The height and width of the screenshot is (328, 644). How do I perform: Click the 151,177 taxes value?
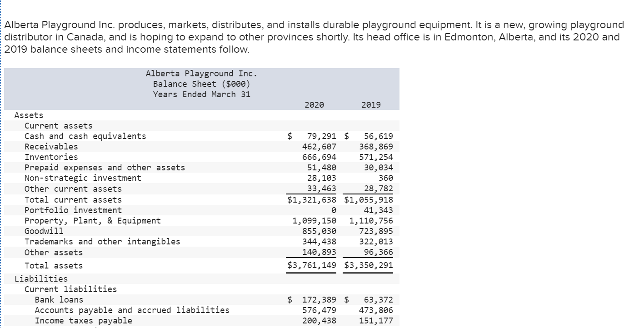point(376,321)
